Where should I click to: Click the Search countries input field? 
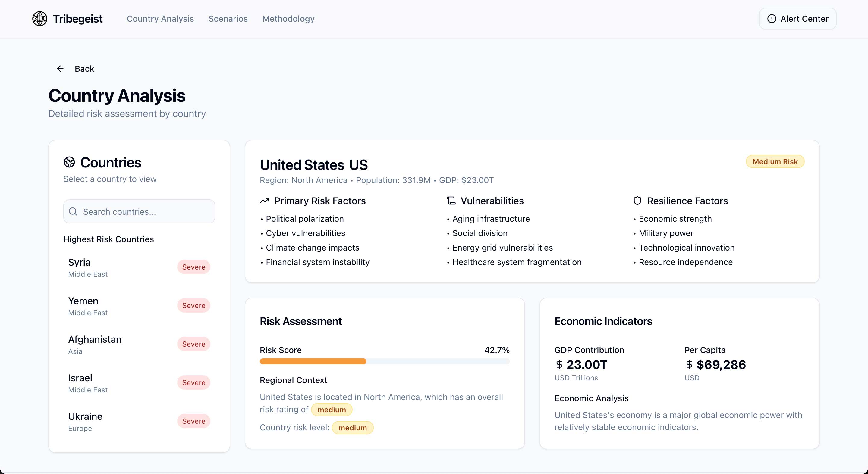pyautogui.click(x=139, y=211)
